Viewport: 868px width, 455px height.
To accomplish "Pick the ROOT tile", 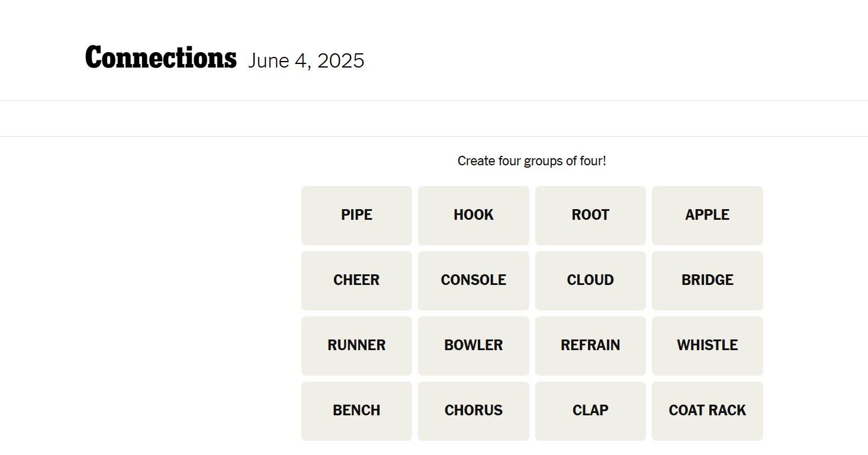I will (x=590, y=215).
